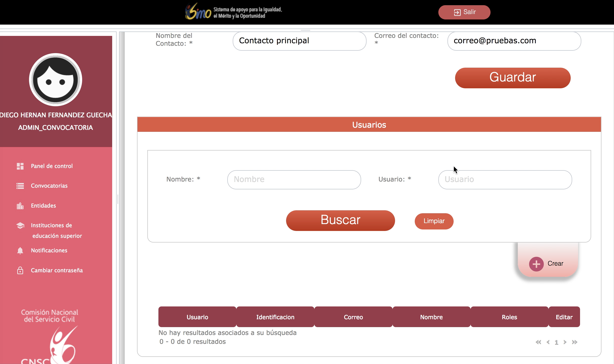Viewport: 614px width, 364px height.
Task: Click the Panel de control dashboard icon
Action: [20, 166]
